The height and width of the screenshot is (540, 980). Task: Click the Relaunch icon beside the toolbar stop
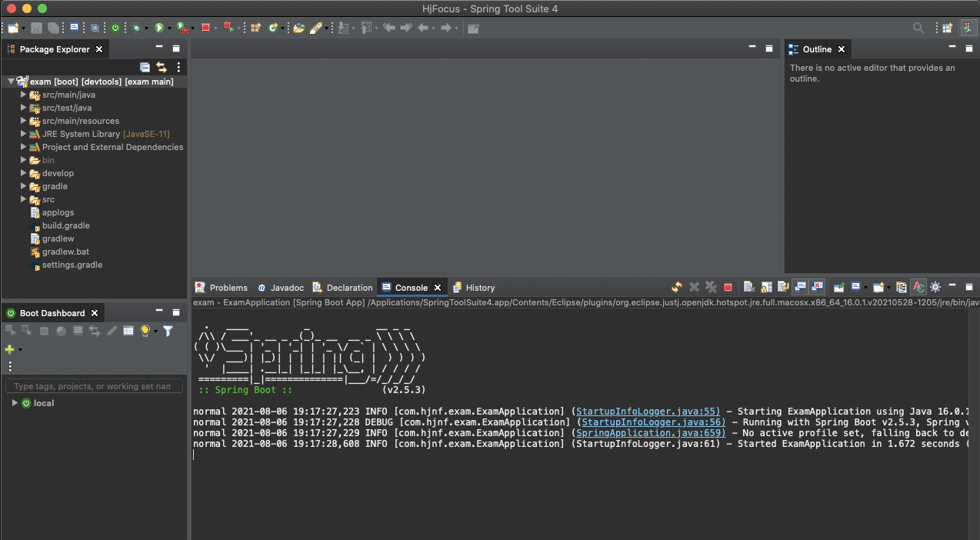click(x=228, y=28)
